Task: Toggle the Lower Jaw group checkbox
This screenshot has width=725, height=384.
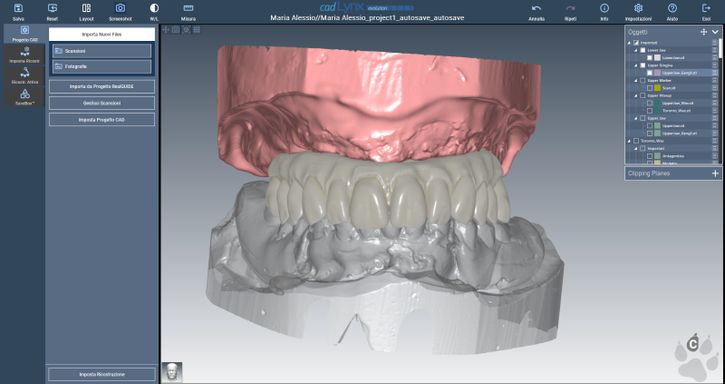Action: pos(643,50)
